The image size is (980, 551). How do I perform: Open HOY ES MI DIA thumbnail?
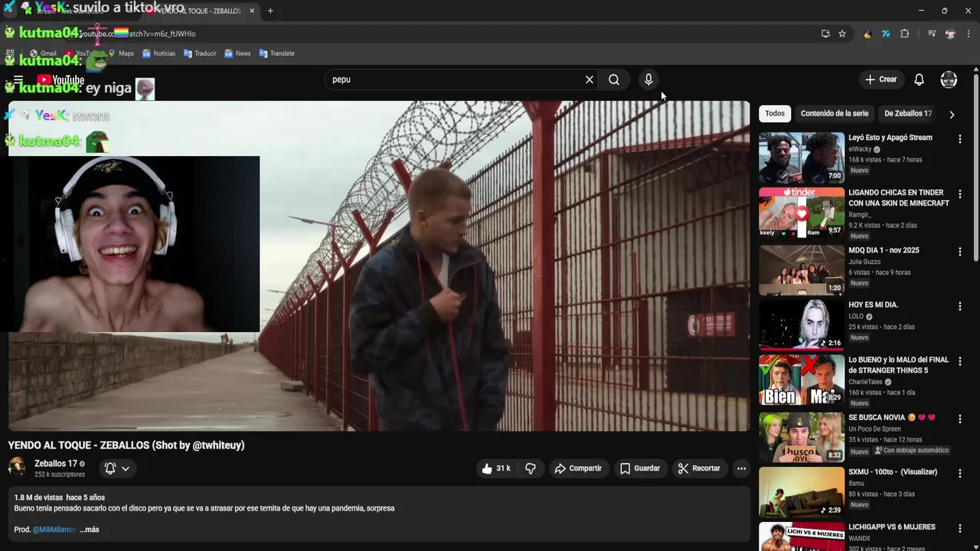[x=802, y=324]
